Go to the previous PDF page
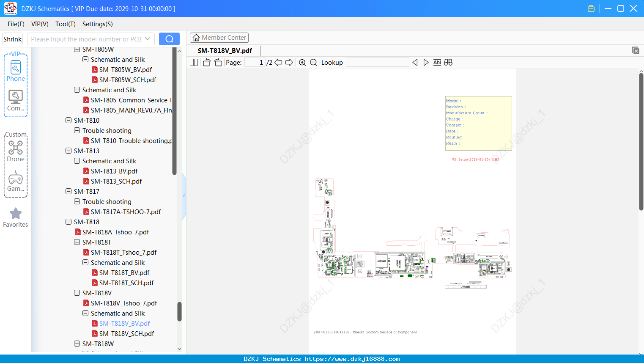Screen dimensions: 644x363 (x=278, y=63)
